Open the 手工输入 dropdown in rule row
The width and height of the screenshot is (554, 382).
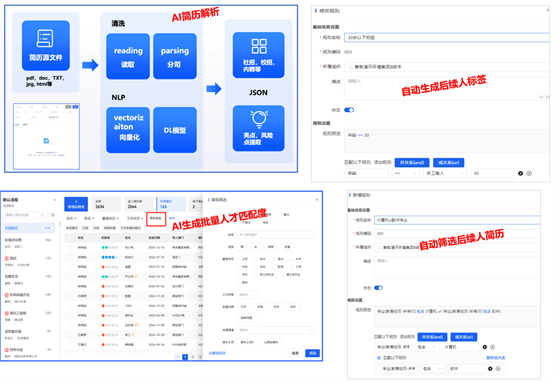click(445, 173)
